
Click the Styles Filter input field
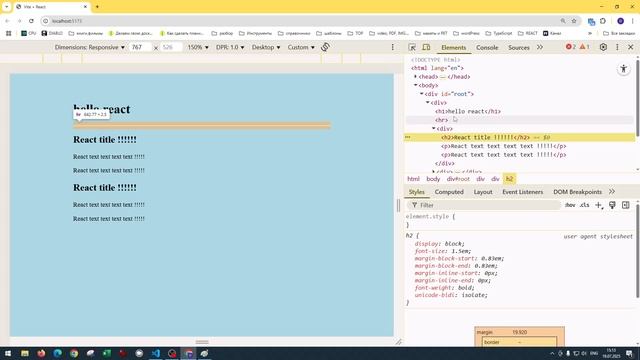pos(484,205)
